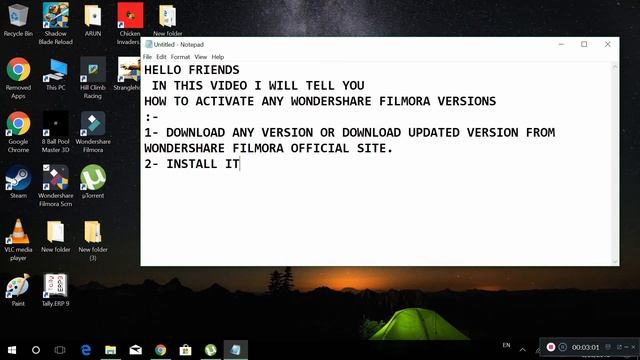
Task: Select the Steam desktop shortcut
Action: [18, 182]
